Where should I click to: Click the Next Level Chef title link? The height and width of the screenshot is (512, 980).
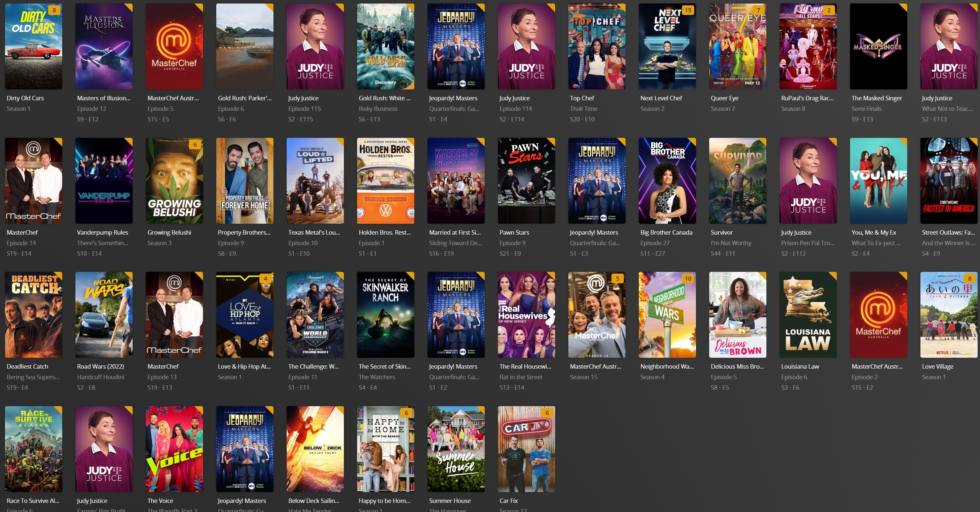(x=661, y=98)
